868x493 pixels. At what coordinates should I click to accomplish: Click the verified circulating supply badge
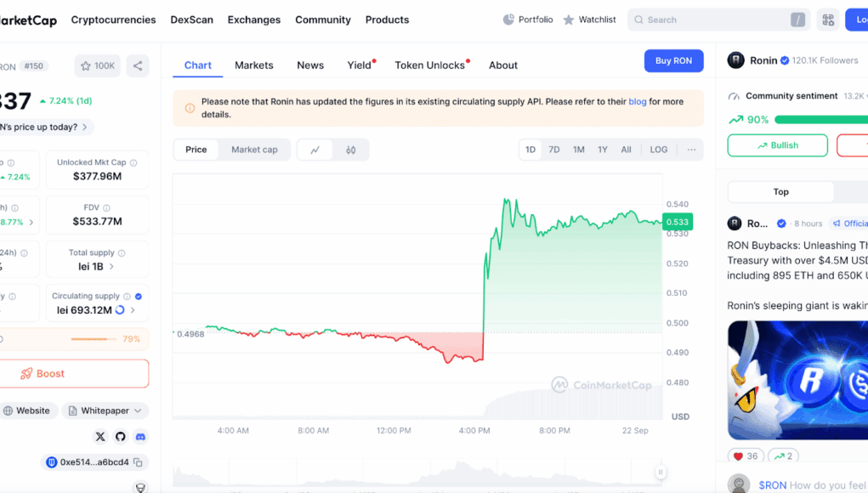tap(139, 297)
